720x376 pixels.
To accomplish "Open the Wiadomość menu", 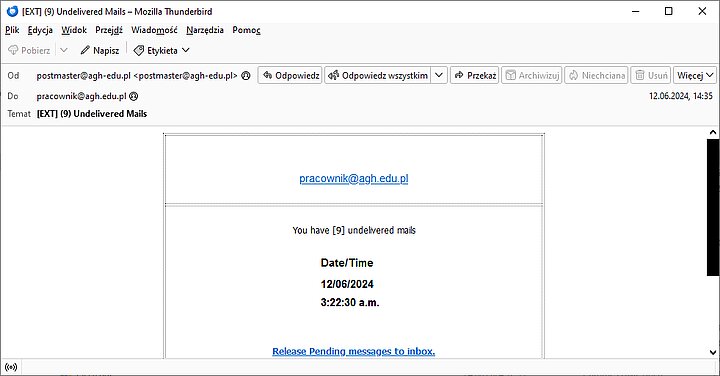I will click(x=154, y=30).
